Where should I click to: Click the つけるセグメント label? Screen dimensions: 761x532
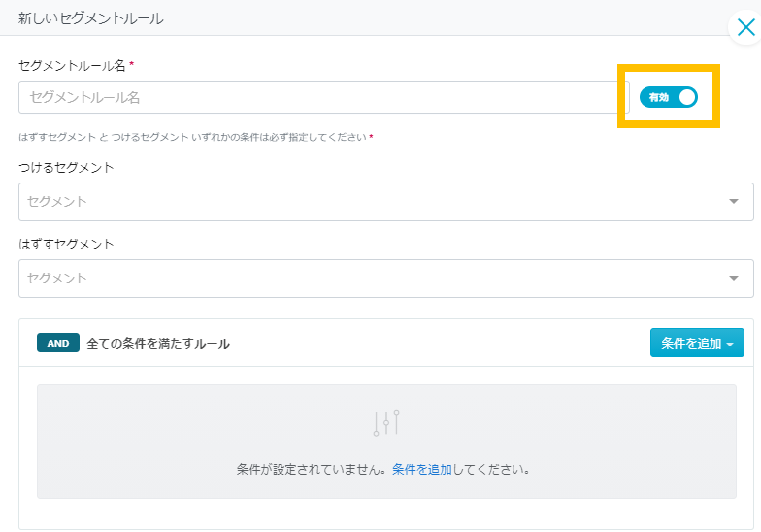coord(66,167)
